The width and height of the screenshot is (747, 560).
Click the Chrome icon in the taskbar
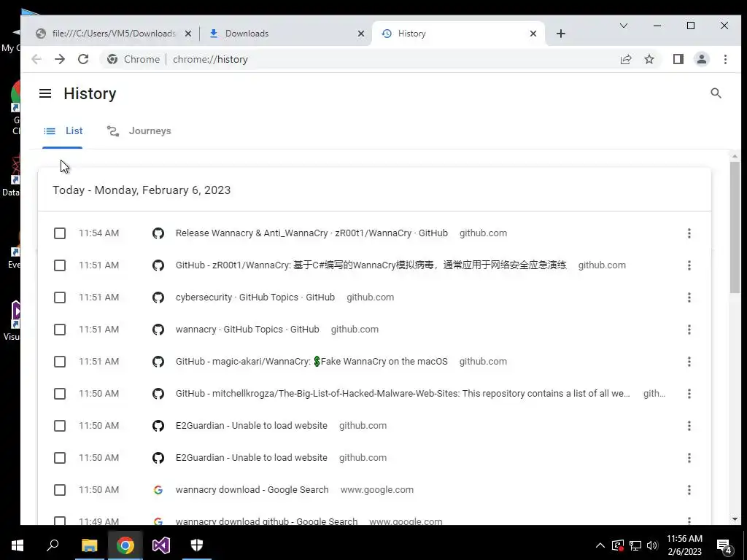coord(125,545)
